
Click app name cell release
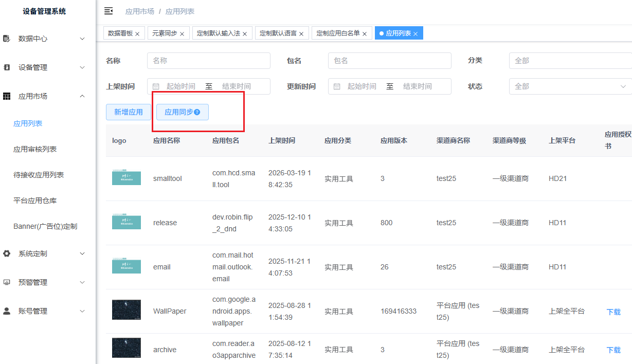pyautogui.click(x=165, y=223)
